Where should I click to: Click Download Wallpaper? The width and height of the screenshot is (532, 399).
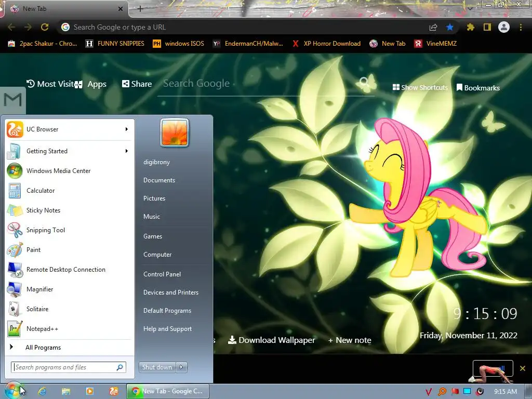click(x=271, y=340)
